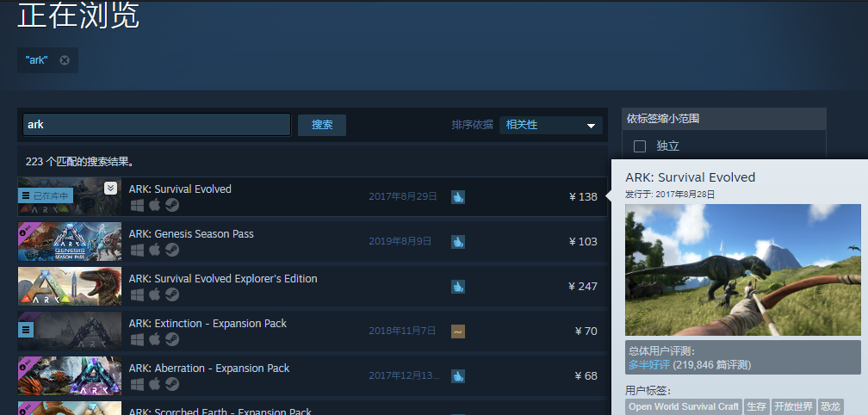Open the 相关性 sort order dropdown

pyautogui.click(x=551, y=125)
